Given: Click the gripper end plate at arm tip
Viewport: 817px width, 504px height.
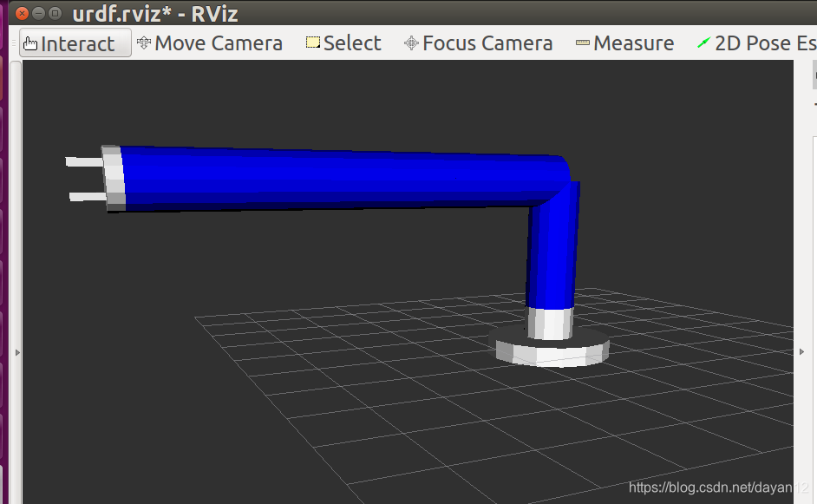Looking at the screenshot, I should pos(114,179).
